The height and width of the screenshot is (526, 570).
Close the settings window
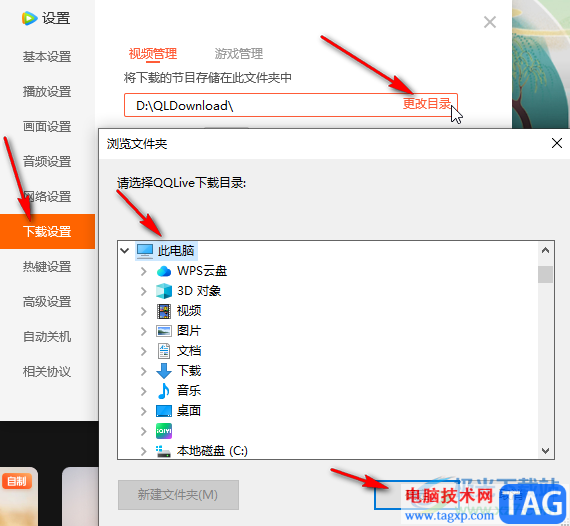coord(490,22)
